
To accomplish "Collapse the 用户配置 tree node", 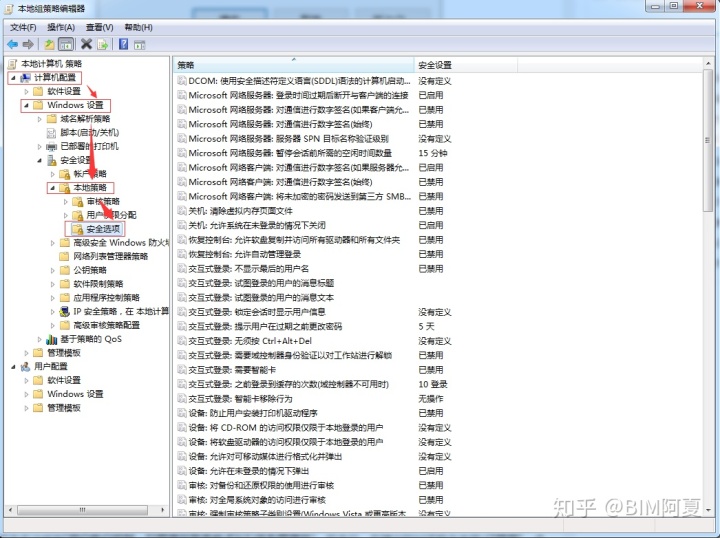I will tap(13, 367).
